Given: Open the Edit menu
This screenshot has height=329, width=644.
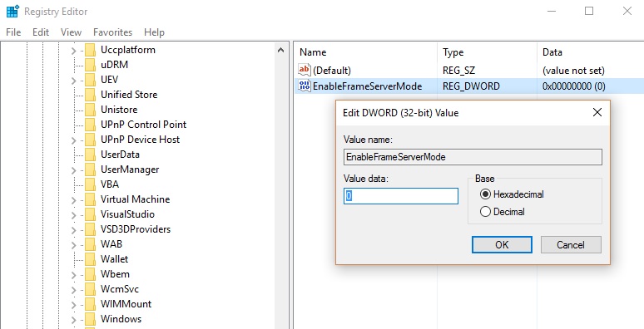Looking at the screenshot, I should (41, 32).
